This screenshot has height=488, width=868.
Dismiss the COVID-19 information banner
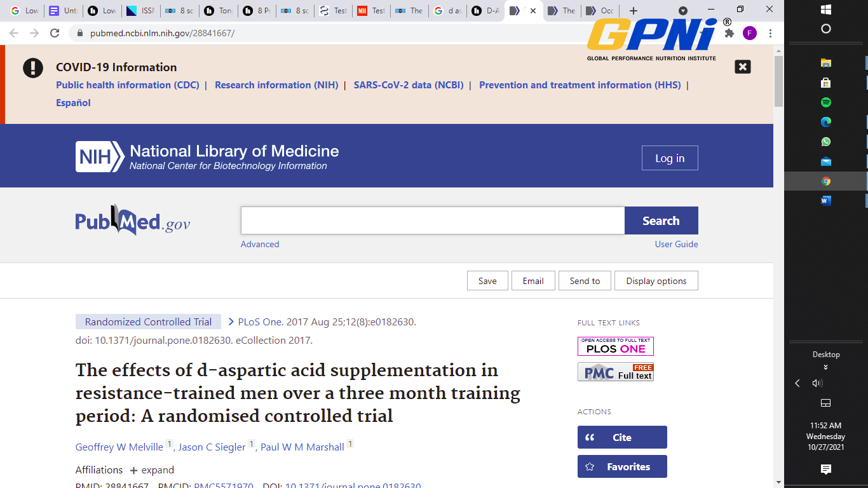742,67
